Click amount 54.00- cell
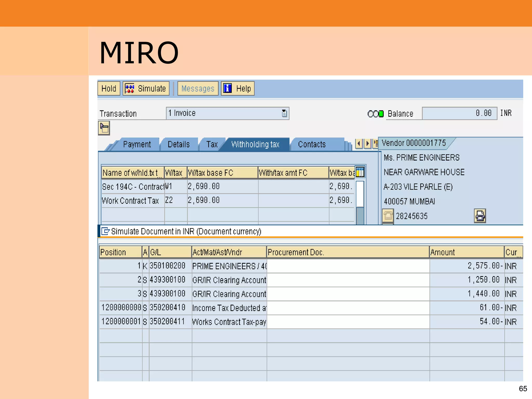The width and height of the screenshot is (532, 399). point(467,322)
